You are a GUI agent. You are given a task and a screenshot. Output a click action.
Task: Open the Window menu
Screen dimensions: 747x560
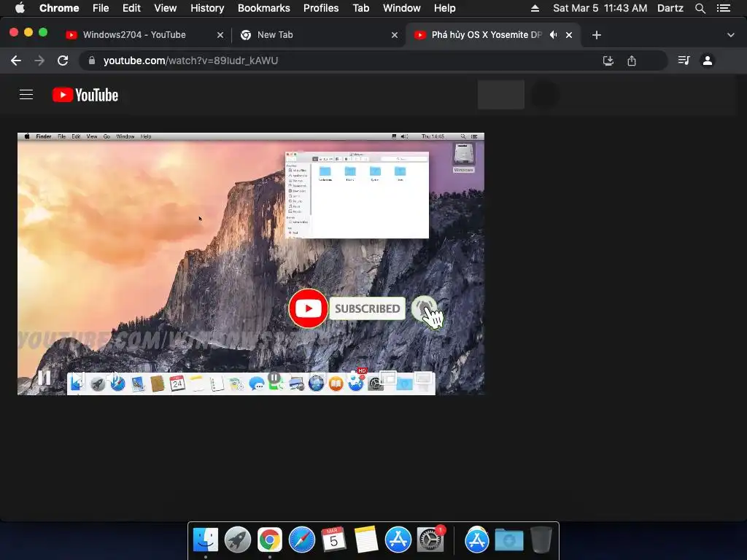402,8
